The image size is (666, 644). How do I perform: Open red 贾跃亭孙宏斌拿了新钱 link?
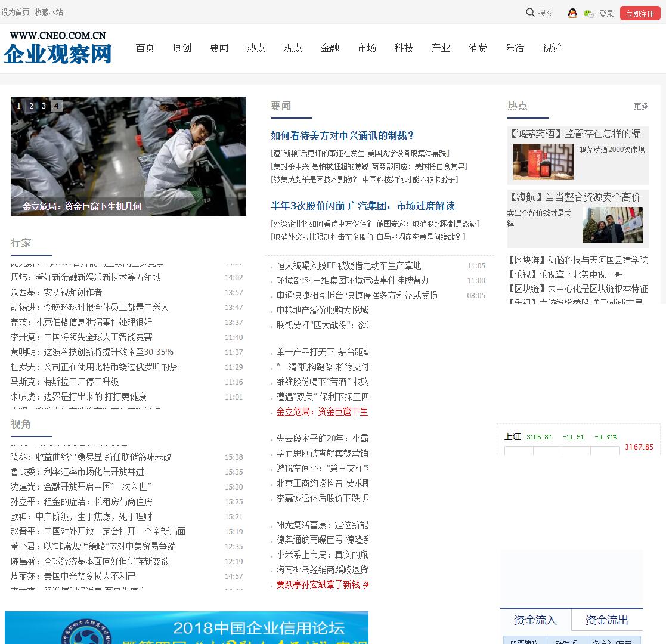point(323,584)
